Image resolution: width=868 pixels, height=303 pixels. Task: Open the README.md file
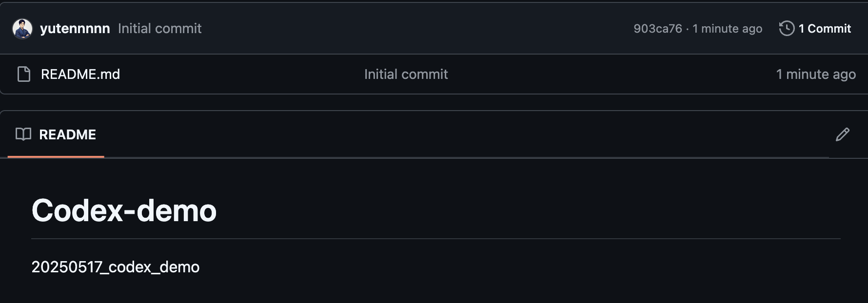click(80, 74)
